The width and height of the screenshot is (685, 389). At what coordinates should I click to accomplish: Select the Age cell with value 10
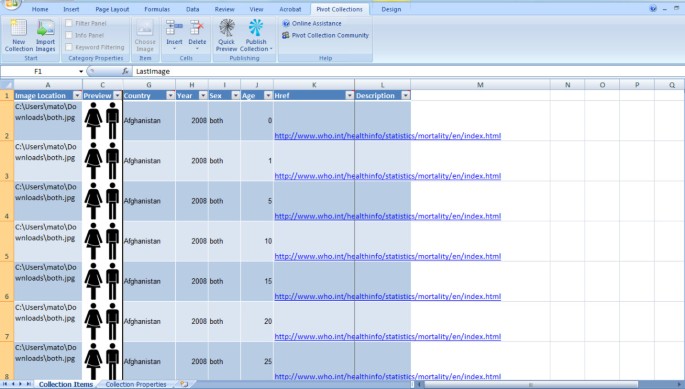click(x=257, y=241)
